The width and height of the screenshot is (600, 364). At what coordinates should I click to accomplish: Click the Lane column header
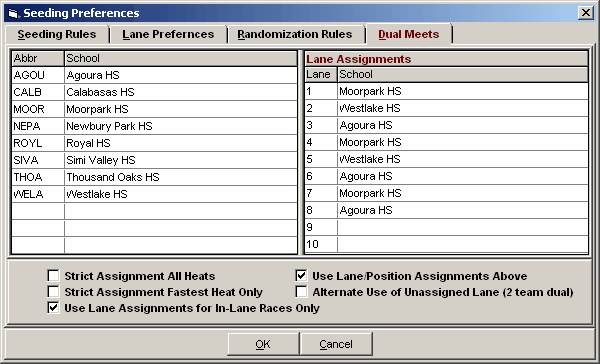[321, 74]
